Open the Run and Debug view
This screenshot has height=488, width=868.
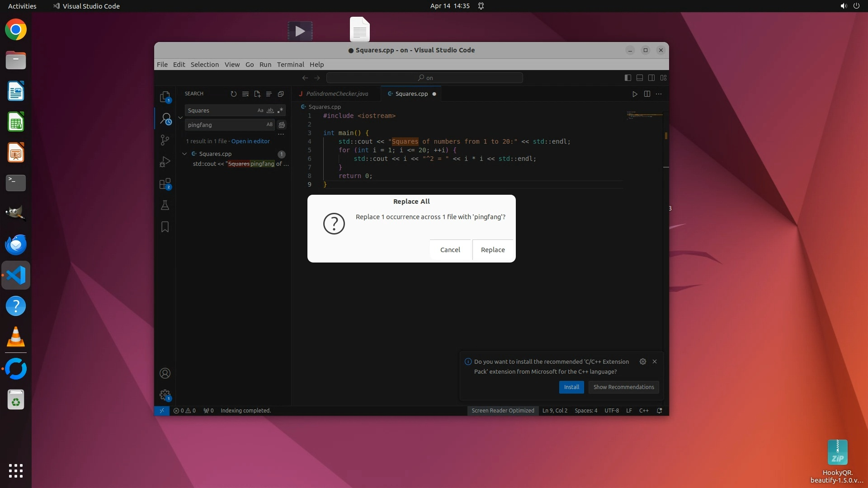pyautogui.click(x=165, y=162)
